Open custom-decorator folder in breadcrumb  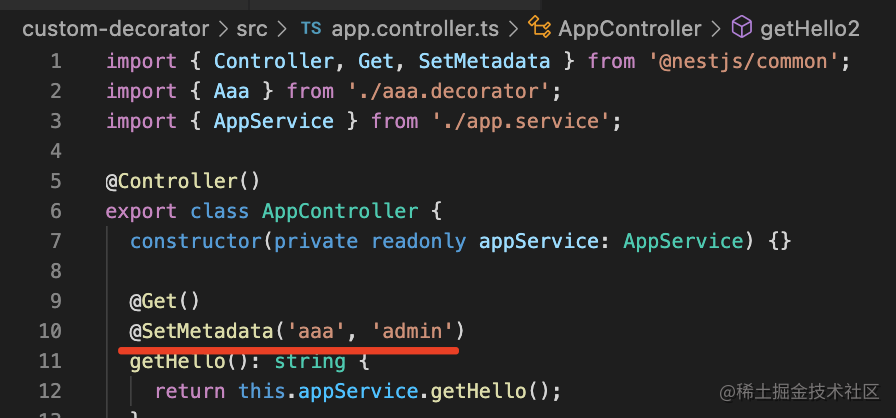[115, 27]
